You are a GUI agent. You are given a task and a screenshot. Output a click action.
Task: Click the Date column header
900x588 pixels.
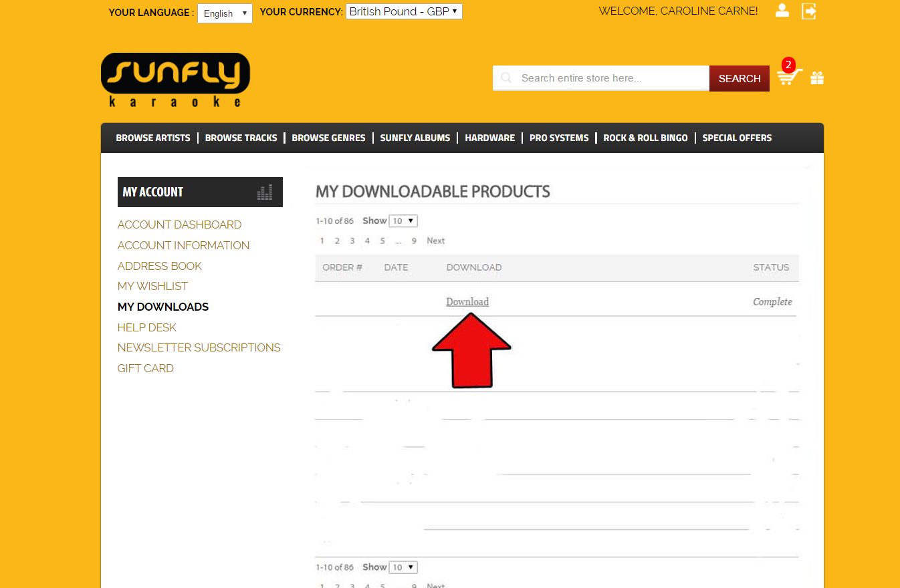tap(396, 267)
